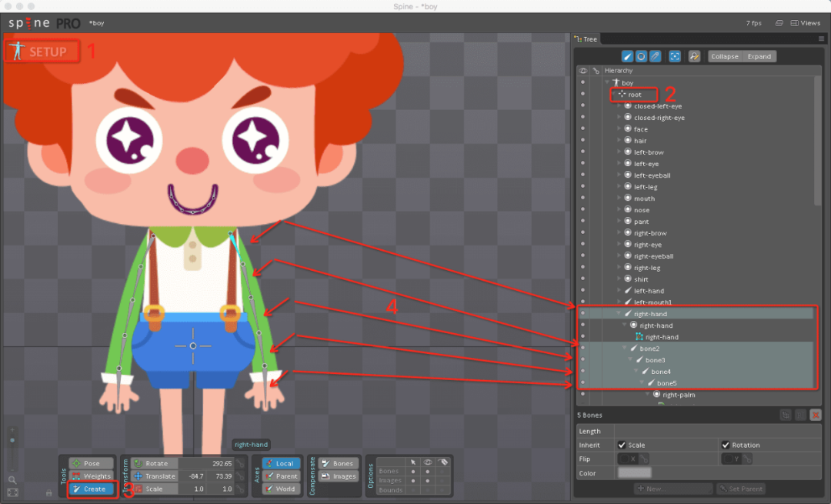Hide the root bone via visibility dot
The image size is (831, 504).
coord(582,95)
